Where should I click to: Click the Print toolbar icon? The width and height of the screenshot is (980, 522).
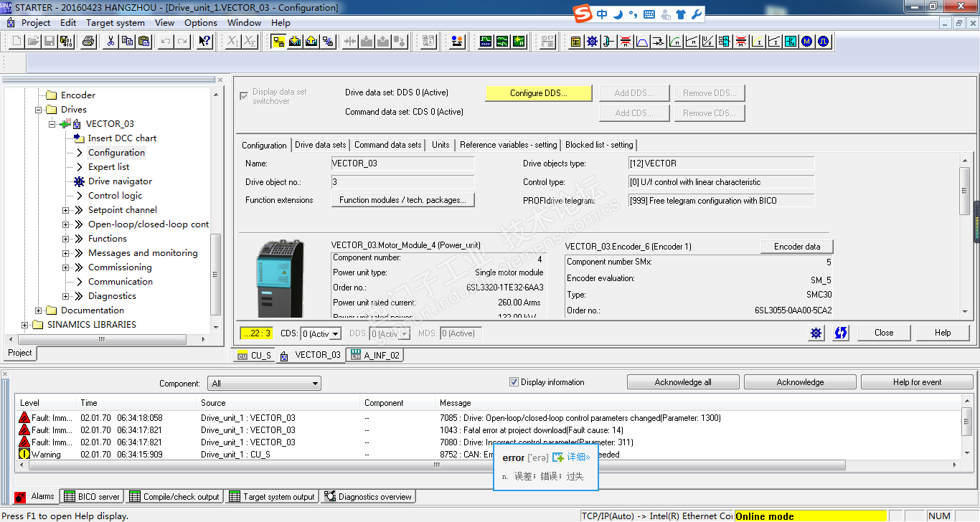(88, 42)
